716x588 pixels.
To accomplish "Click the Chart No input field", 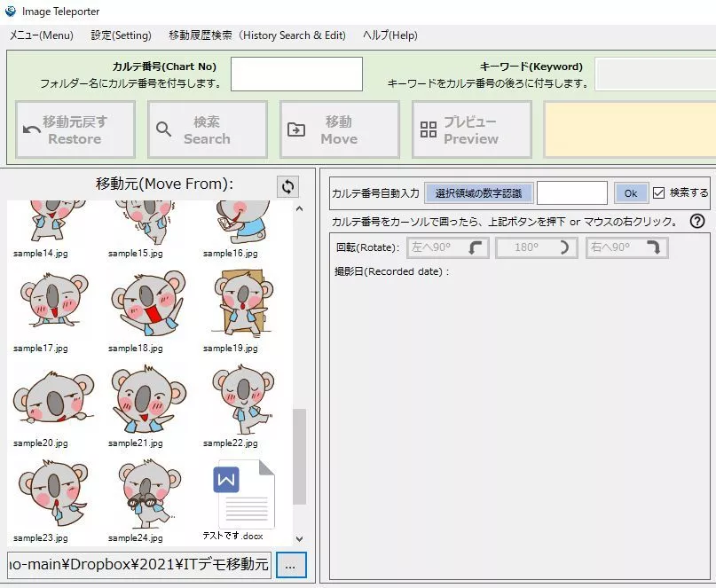I will click(x=296, y=74).
